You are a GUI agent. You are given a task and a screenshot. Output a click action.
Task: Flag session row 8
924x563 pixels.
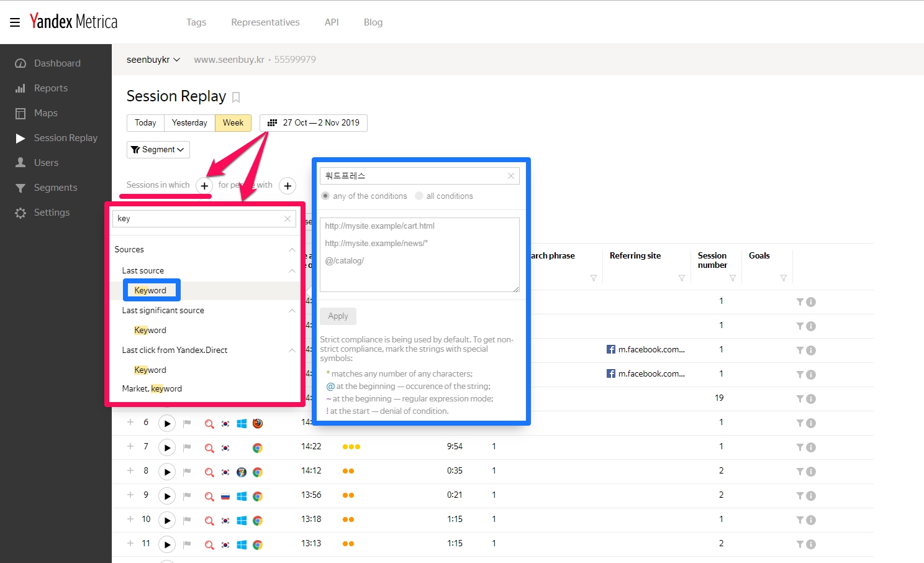[x=187, y=472]
